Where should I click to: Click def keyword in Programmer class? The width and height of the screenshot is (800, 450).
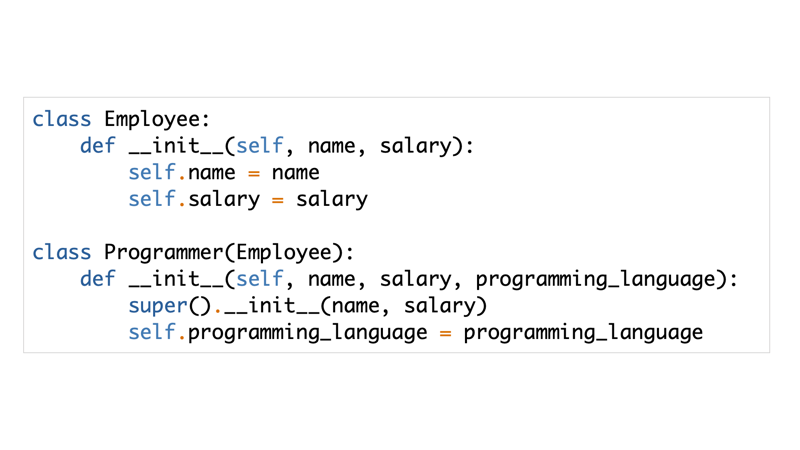coord(98,279)
